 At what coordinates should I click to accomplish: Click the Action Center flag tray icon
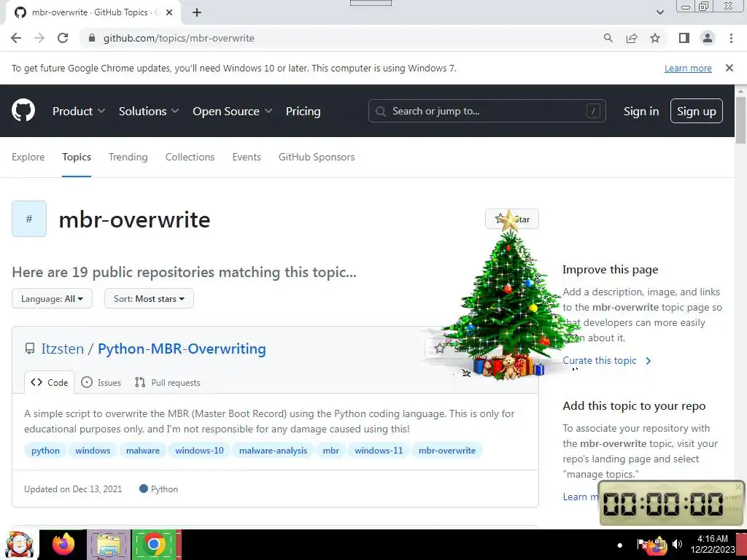[642, 544]
